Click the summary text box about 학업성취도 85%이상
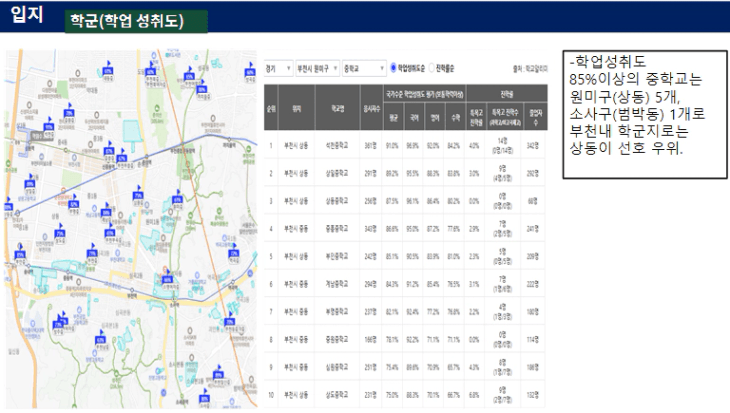730x413 pixels. [645, 115]
